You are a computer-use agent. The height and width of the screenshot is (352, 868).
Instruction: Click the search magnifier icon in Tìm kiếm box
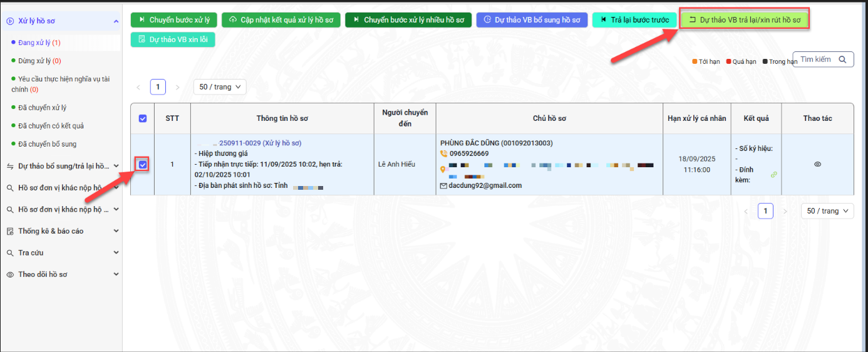(x=842, y=60)
